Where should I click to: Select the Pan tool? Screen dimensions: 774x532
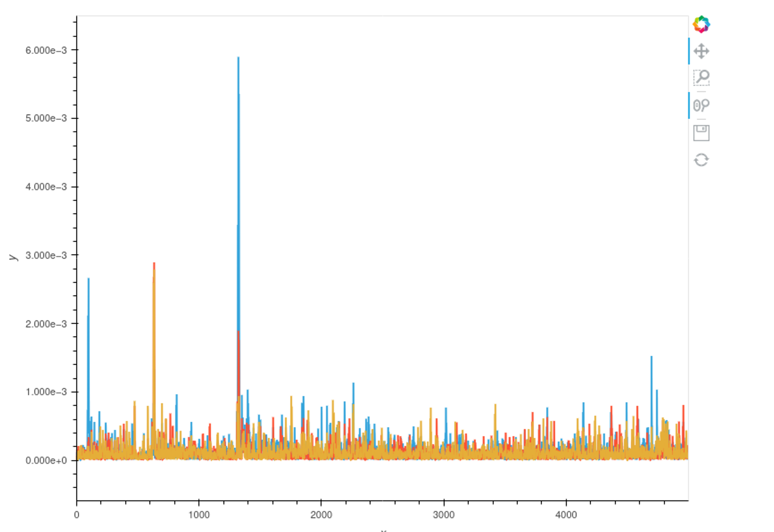(701, 51)
